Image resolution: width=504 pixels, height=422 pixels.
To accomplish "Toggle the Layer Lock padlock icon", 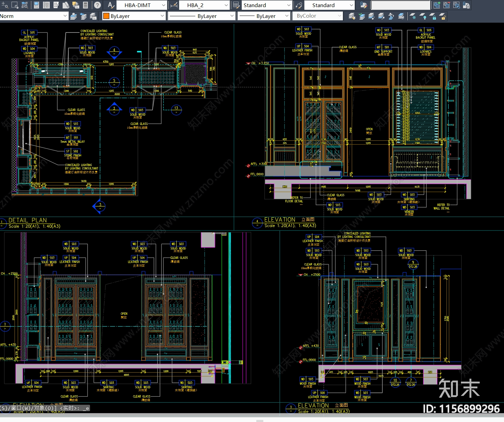I will (433, 16).
